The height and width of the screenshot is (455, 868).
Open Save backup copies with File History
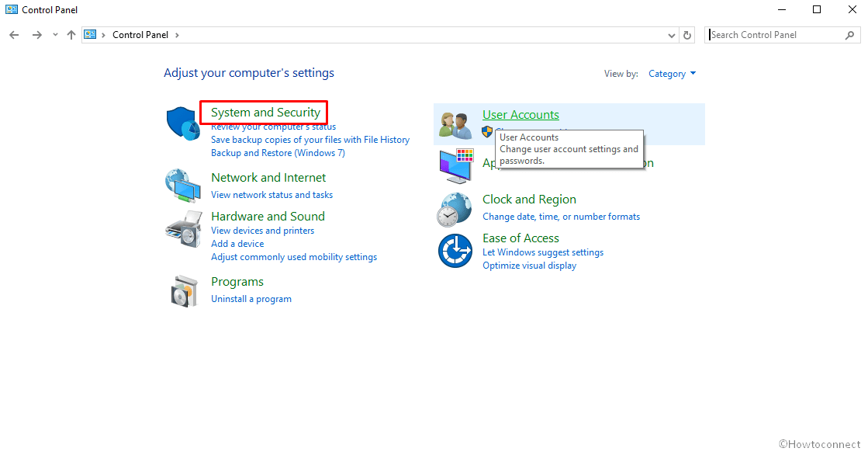[x=310, y=140]
